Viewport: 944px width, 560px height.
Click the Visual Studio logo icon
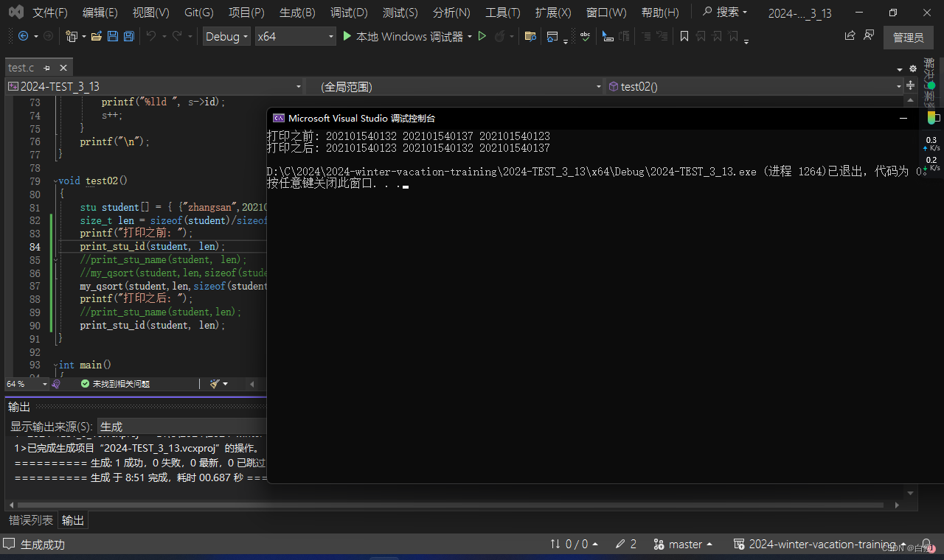[15, 13]
